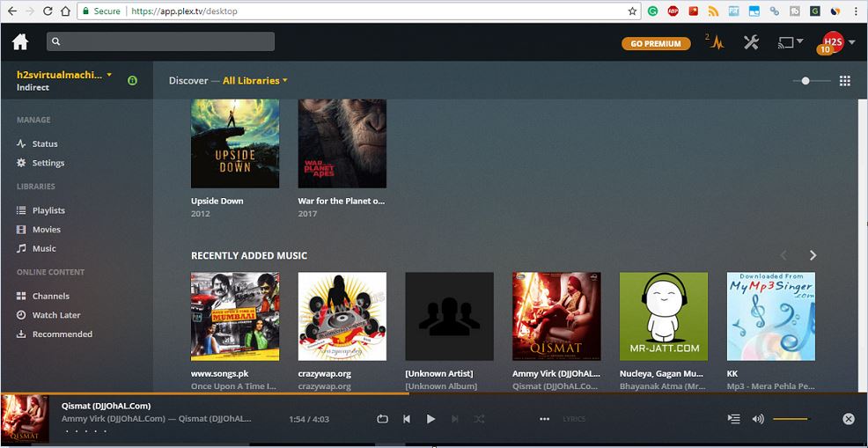Click the www.songs.pk artist link

tap(219, 374)
